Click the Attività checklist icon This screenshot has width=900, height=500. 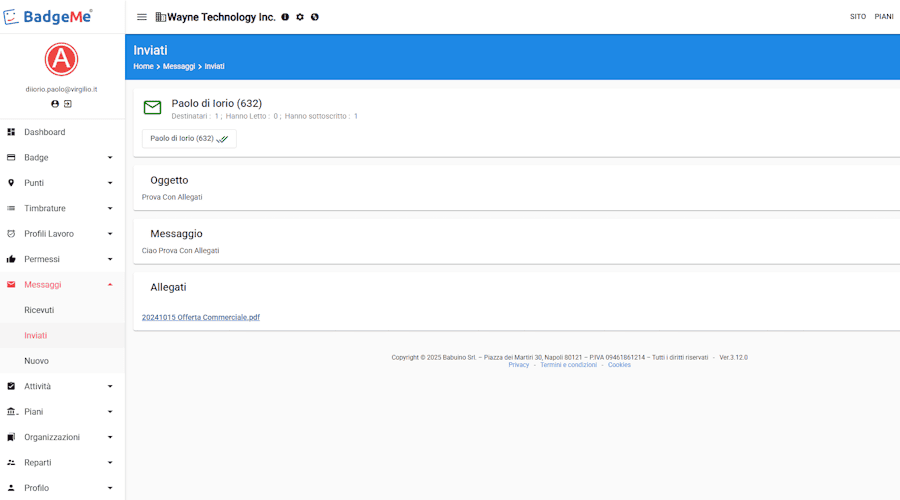click(x=11, y=386)
